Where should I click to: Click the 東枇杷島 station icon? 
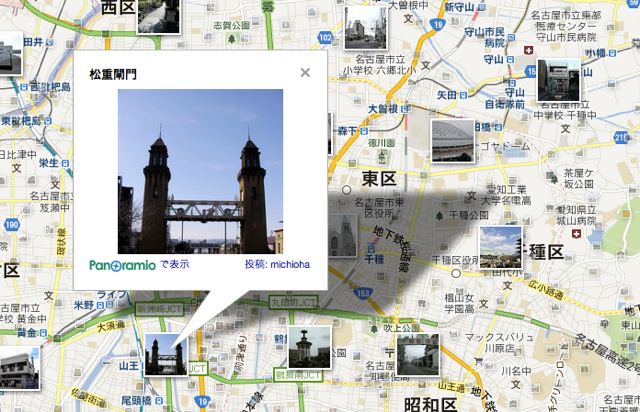coord(49,121)
